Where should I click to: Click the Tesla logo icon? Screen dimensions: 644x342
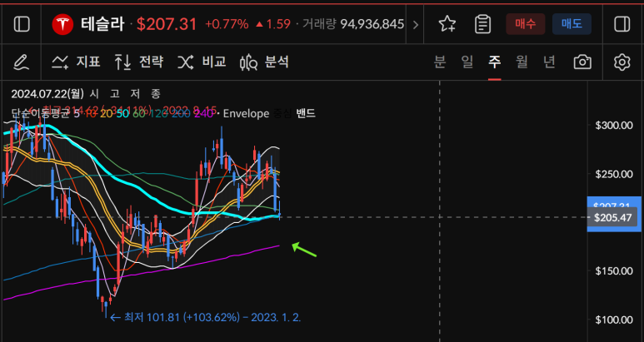pos(62,24)
